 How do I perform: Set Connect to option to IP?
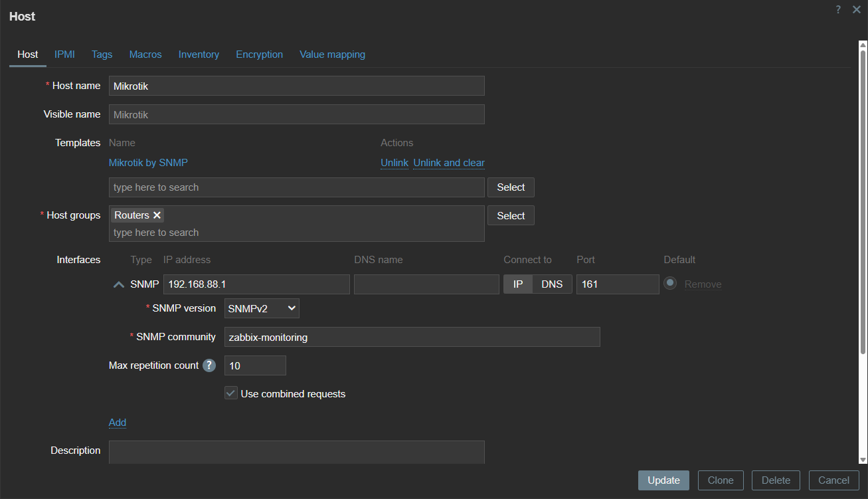tap(518, 284)
